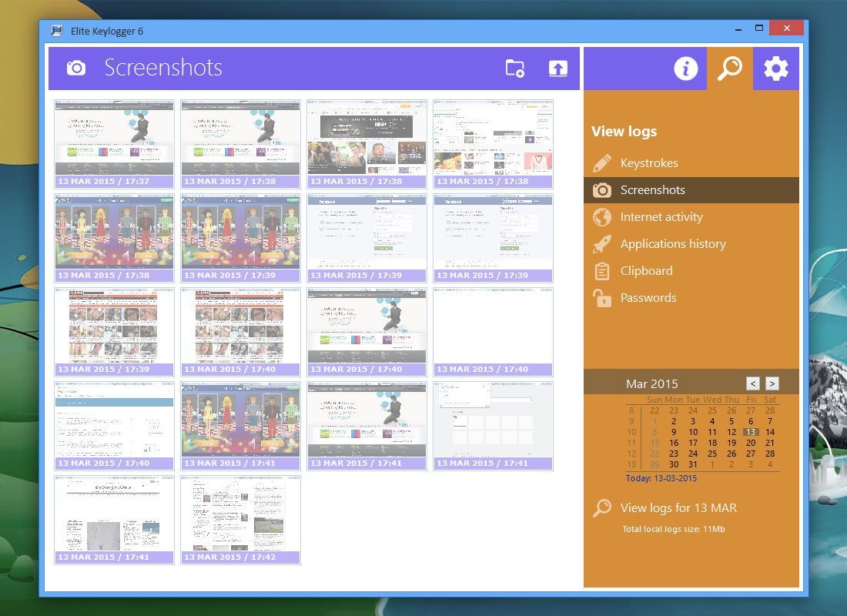Click the Mar 2015 calendar header
The image size is (847, 616).
pyautogui.click(x=652, y=384)
